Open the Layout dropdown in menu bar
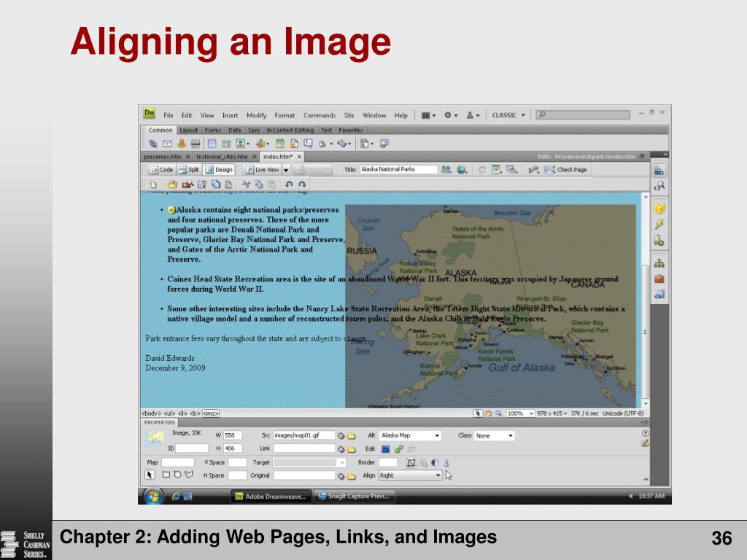This screenshot has width=747, height=560. (428, 115)
